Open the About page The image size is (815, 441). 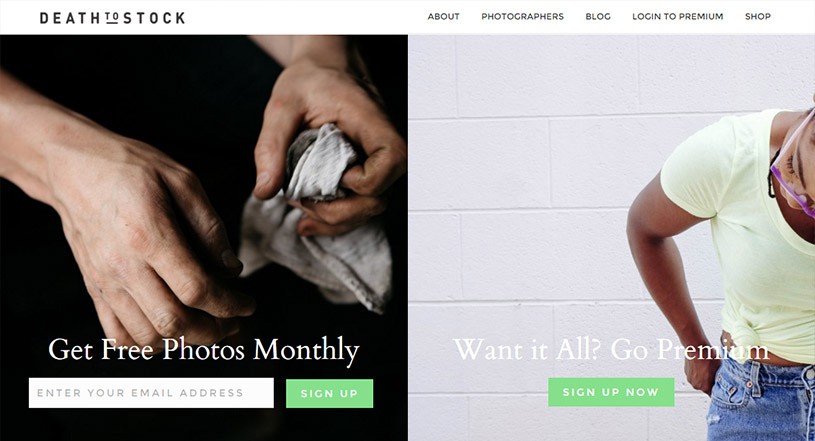pos(443,17)
